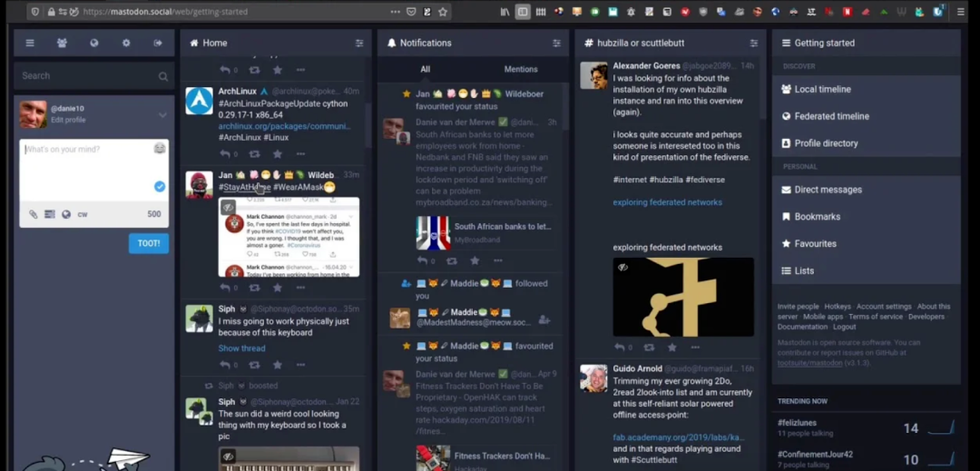The width and height of the screenshot is (980, 471).
Task: Open the fab.academany.org link in Guido's post
Action: [679, 437]
